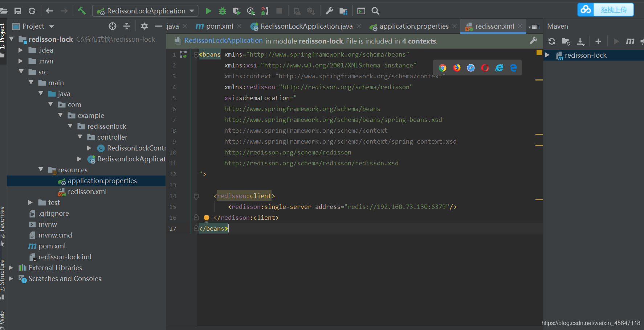Click Execute Maven Goal m icon

pos(630,41)
